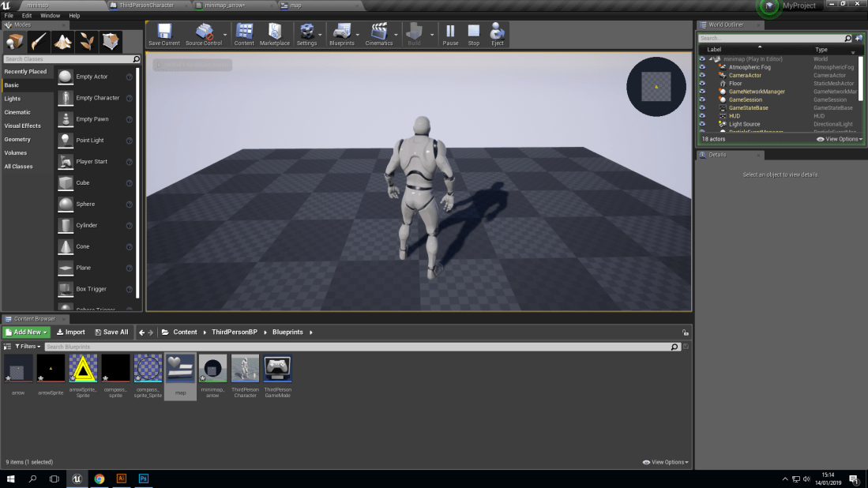This screenshot has width=868, height=488.
Task: Pause the running game session
Action: pyautogui.click(x=449, y=35)
